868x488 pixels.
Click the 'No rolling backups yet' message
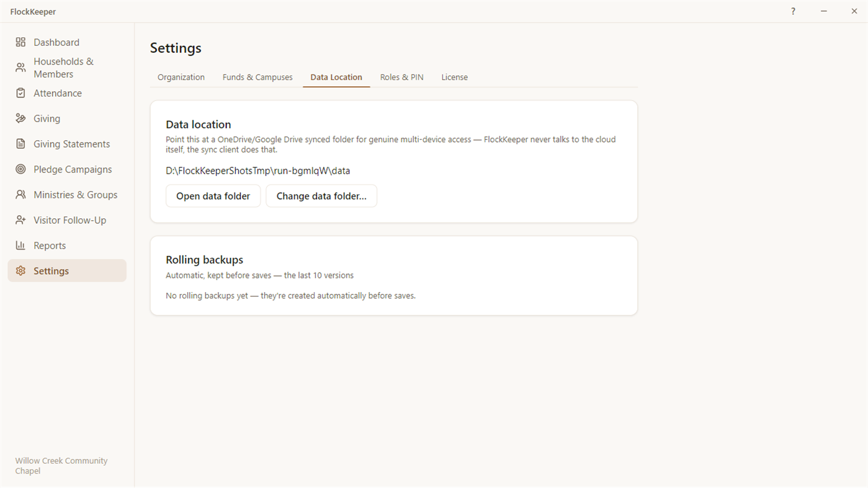(291, 296)
